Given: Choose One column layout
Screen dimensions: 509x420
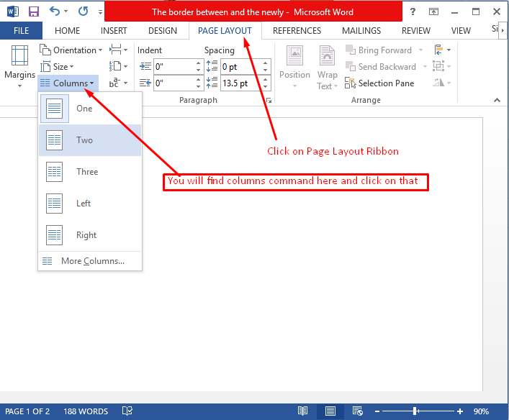Looking at the screenshot, I should click(90, 109).
